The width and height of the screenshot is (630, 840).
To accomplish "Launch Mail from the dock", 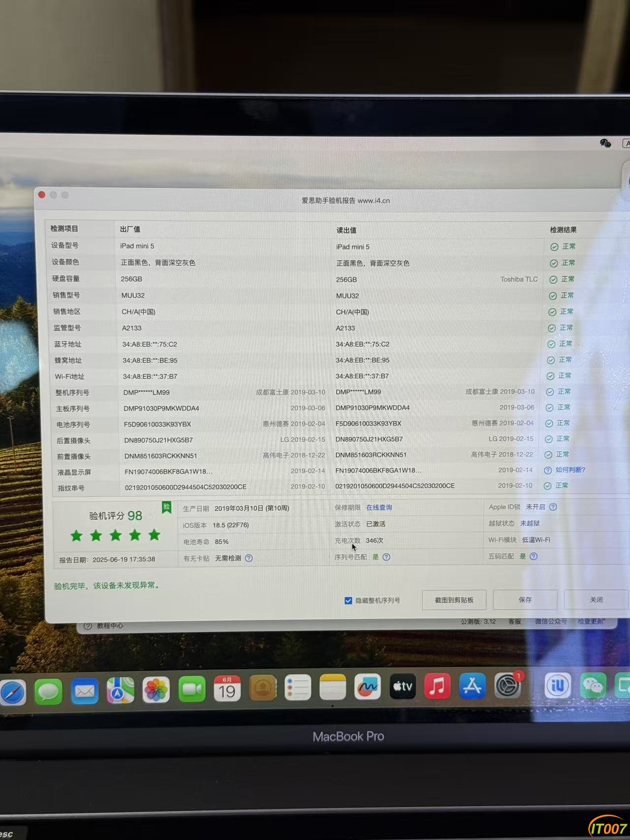I will 85,690.
